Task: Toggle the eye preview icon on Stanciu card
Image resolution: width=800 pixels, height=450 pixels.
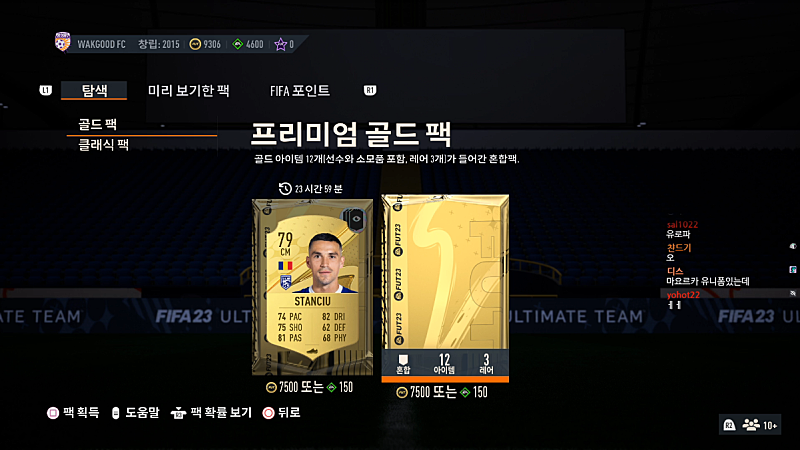Action: coord(356,219)
